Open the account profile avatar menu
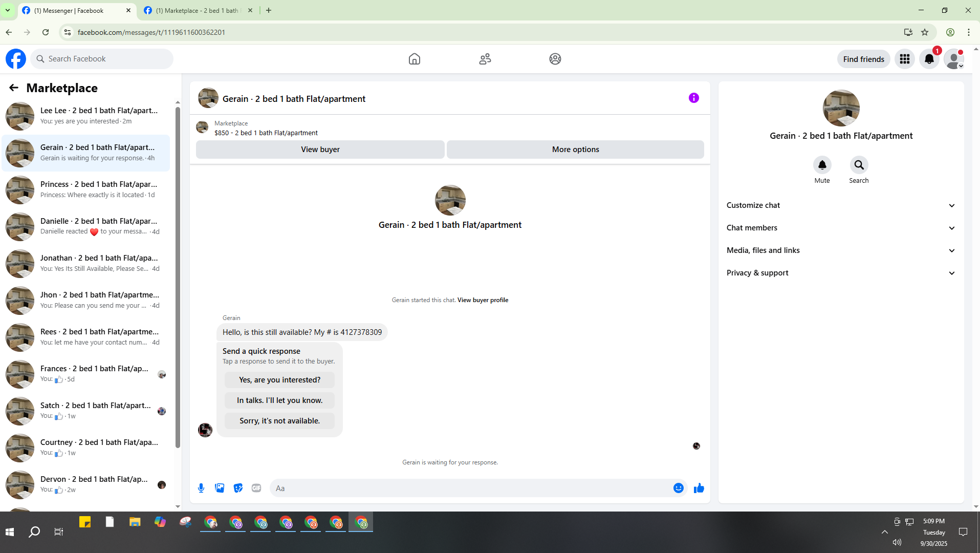 [954, 59]
